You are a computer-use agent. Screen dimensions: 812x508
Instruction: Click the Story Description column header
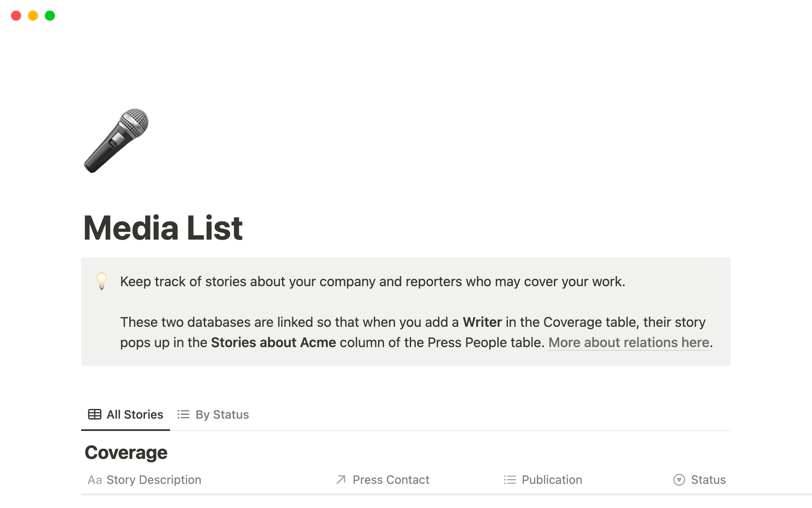click(x=153, y=480)
